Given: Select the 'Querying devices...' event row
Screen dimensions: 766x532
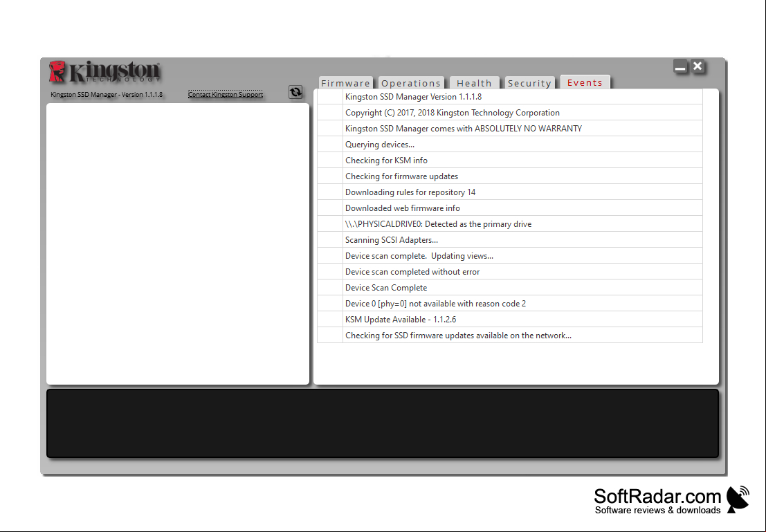Looking at the screenshot, I should point(509,145).
